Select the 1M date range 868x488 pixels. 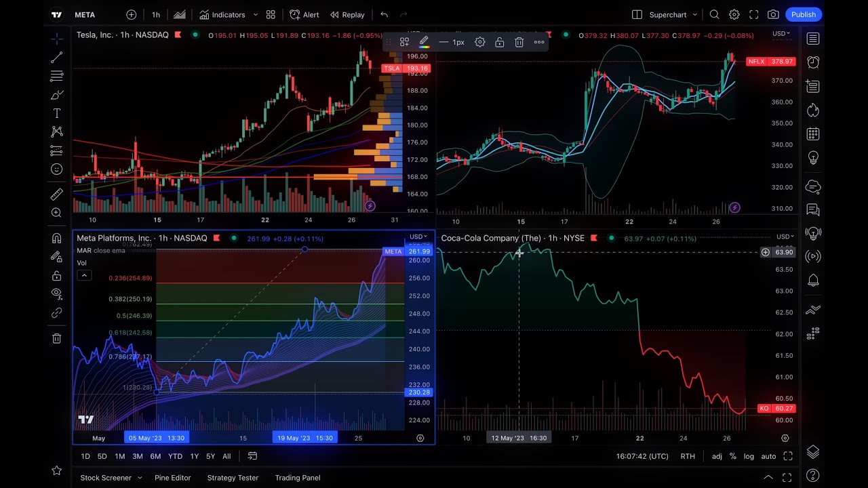[119, 456]
